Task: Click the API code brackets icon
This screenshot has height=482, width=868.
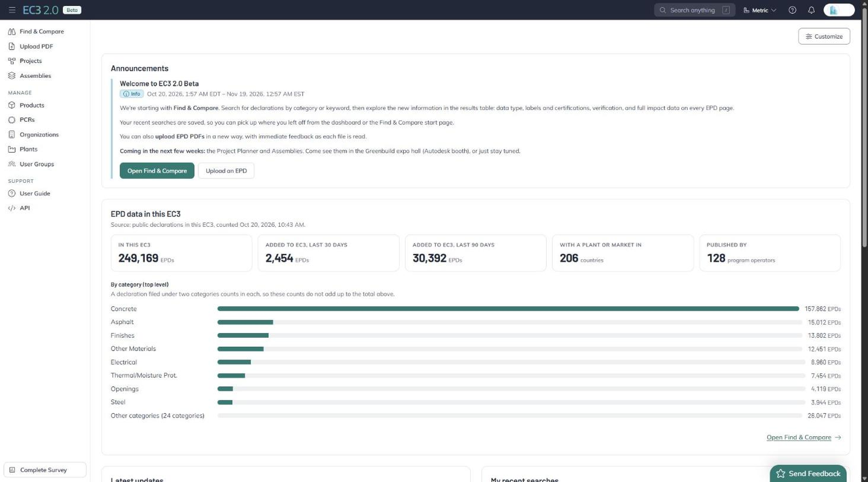Action: pyautogui.click(x=11, y=208)
